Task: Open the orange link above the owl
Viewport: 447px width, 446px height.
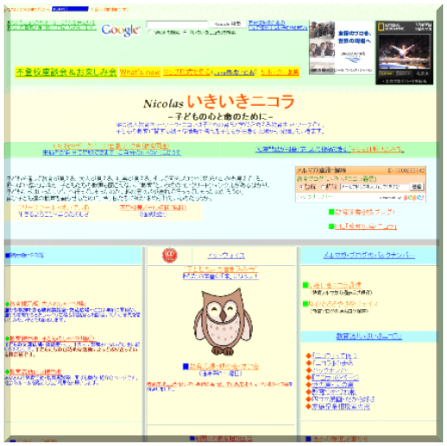Action: [221, 269]
